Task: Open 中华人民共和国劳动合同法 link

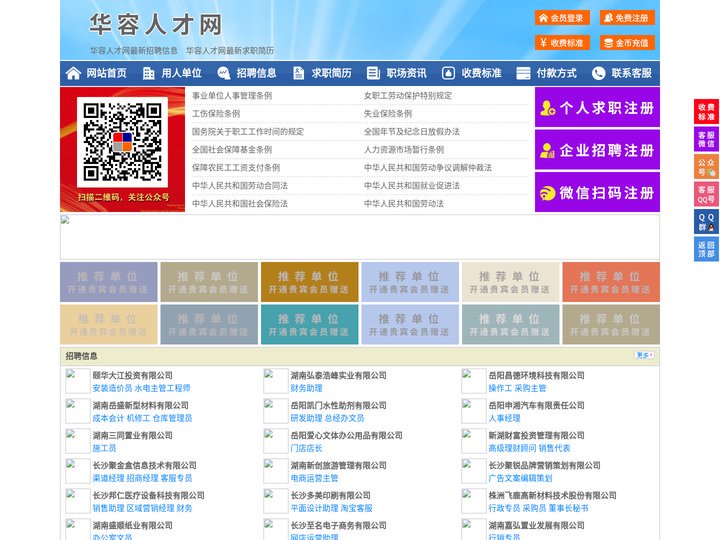Action: coord(240,186)
